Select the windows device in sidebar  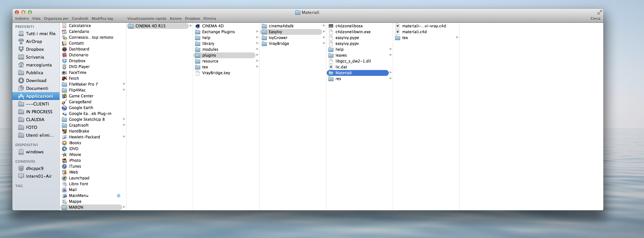pos(31,152)
